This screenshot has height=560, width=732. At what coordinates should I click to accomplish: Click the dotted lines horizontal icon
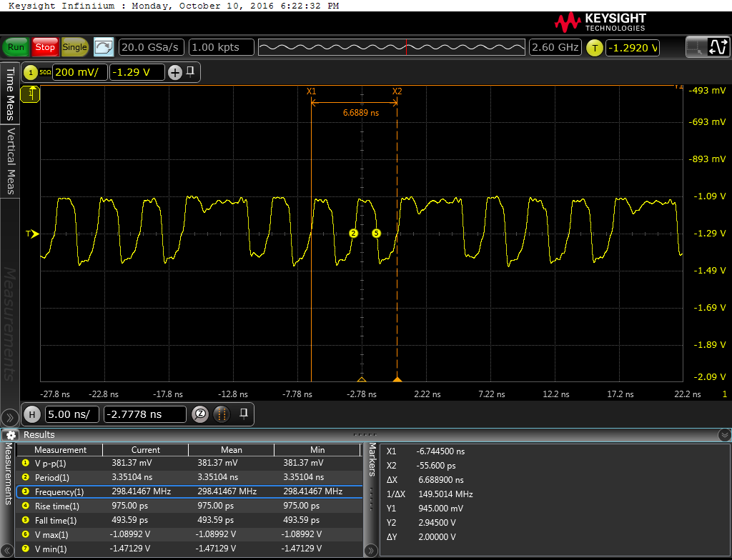pyautogui.click(x=222, y=414)
